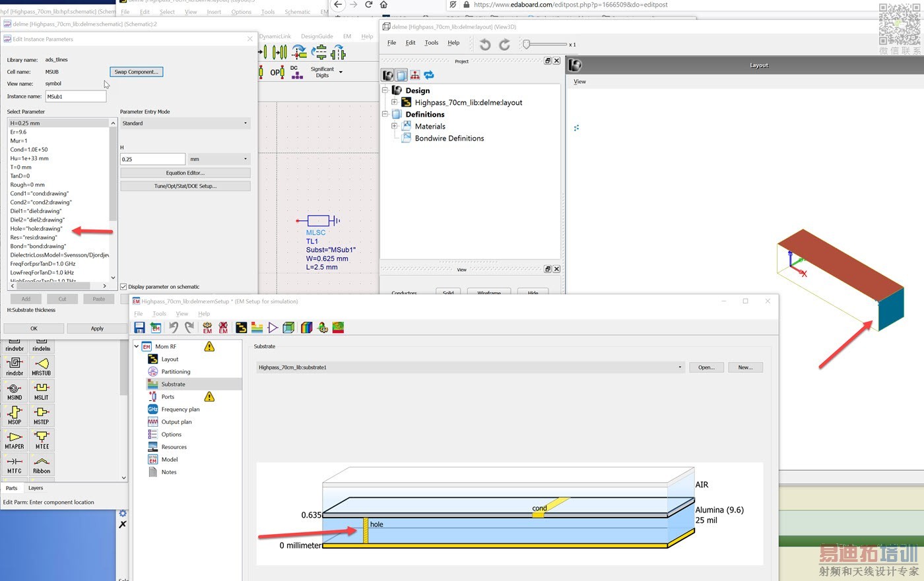The image size is (924, 581).
Task: Open the mm unit dropdown for H
Action: click(x=218, y=159)
